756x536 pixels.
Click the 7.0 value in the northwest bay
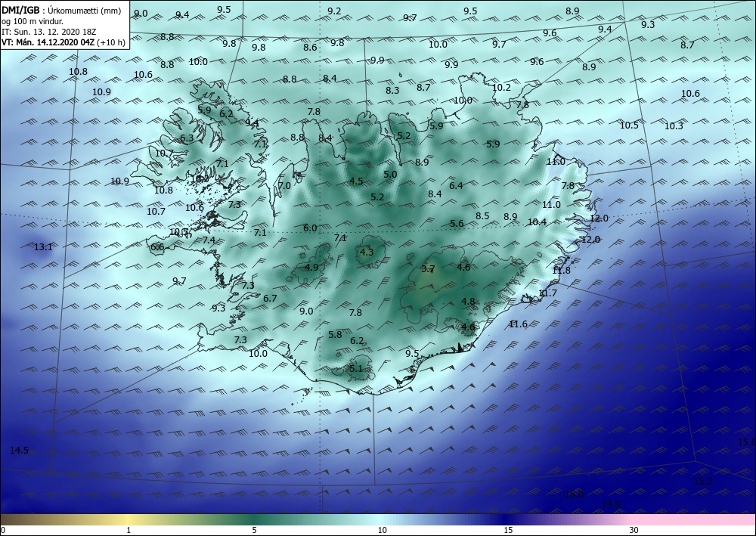tap(284, 185)
